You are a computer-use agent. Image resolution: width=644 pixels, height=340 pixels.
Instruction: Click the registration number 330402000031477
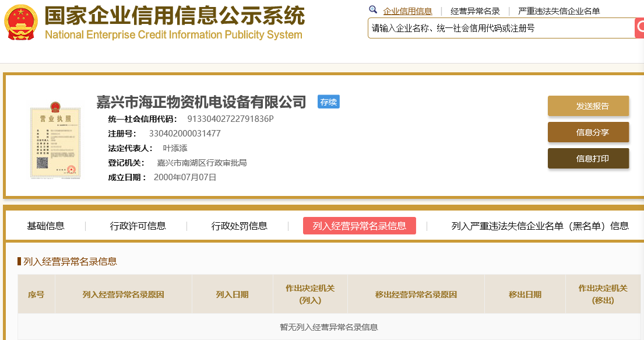pos(185,134)
